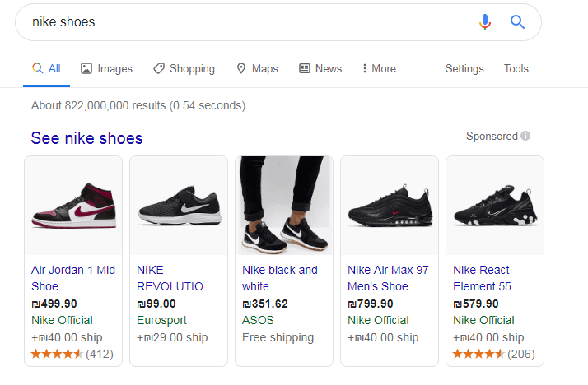Click the Air Jordan 1 Mid shoe image
Viewport: 588px width, 385px height.
73,206
